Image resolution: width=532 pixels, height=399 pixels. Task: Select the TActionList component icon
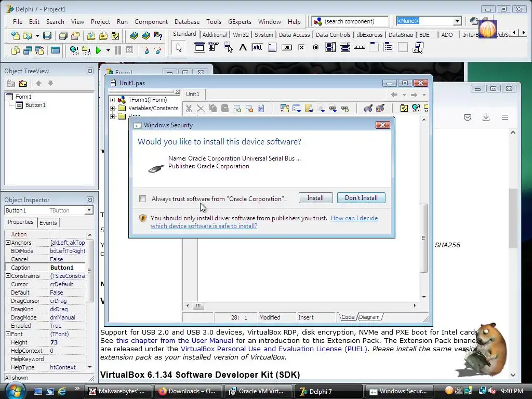click(418, 47)
